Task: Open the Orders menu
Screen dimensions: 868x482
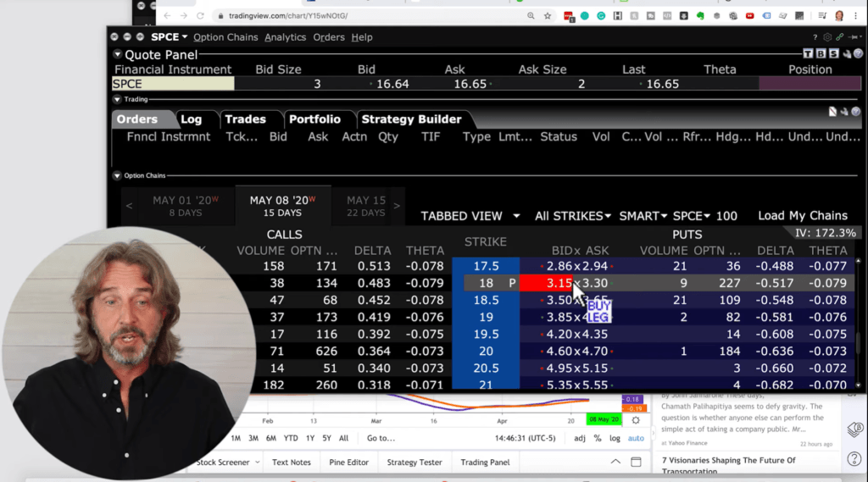Action: (x=329, y=37)
